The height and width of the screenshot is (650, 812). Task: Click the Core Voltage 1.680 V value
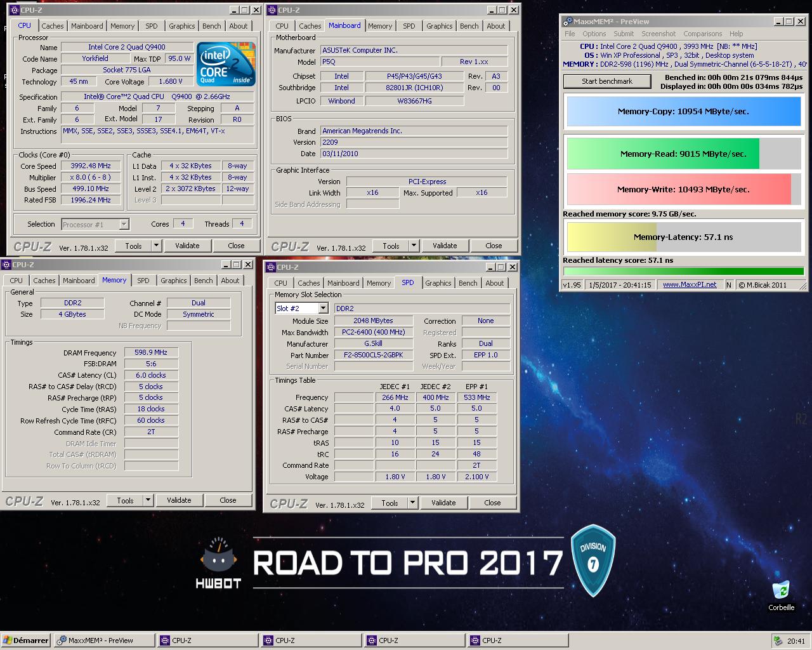click(x=171, y=81)
